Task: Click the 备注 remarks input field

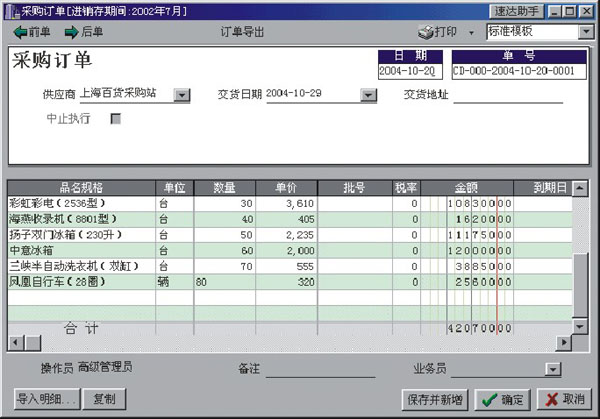Action: point(320,369)
